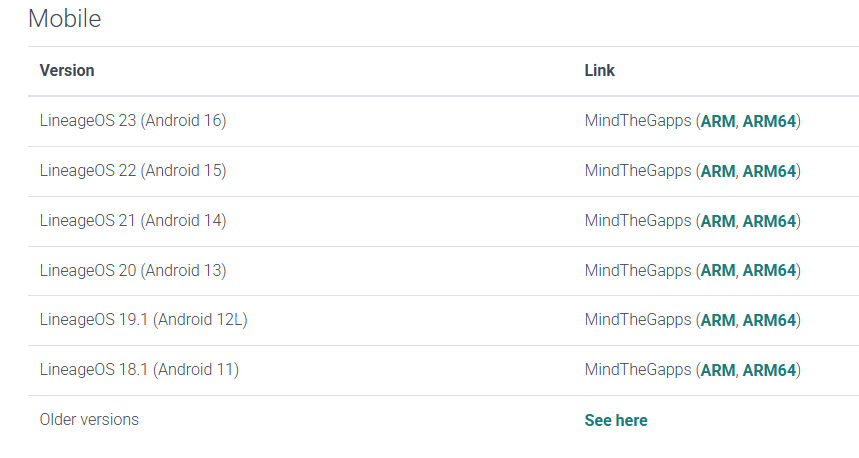Open ARM64 link for LineageOS 22
Screen dimensions: 859x458
[x=769, y=171]
